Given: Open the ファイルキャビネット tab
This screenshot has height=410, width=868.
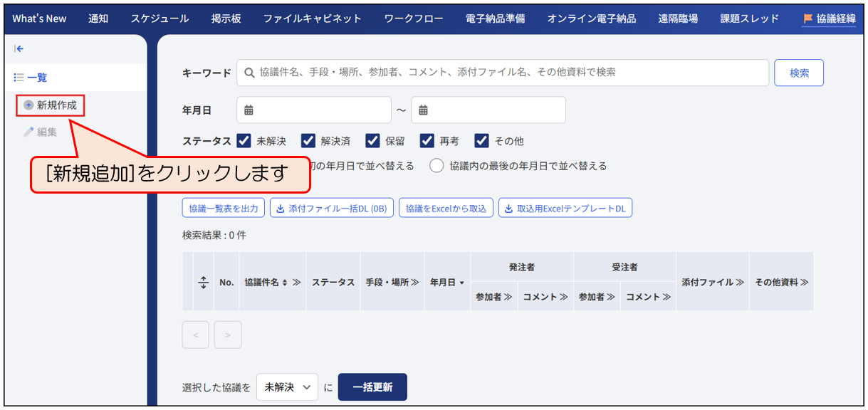Looking at the screenshot, I should pyautogui.click(x=313, y=19).
